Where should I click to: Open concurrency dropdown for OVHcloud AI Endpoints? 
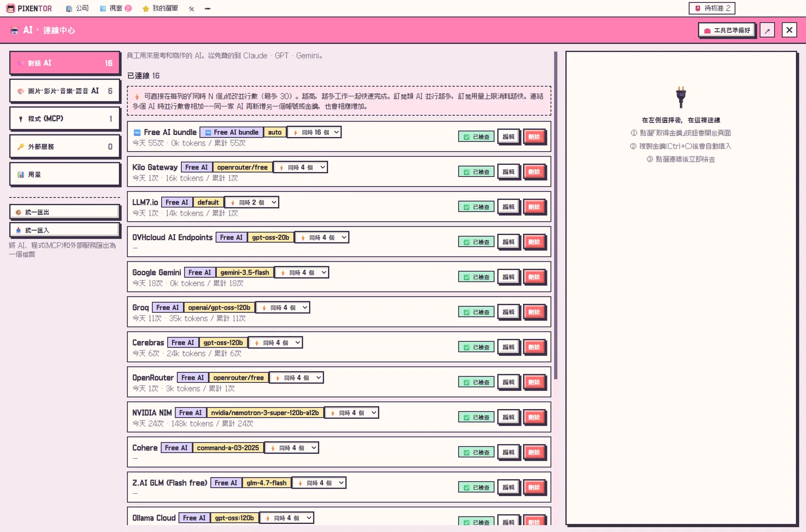322,237
